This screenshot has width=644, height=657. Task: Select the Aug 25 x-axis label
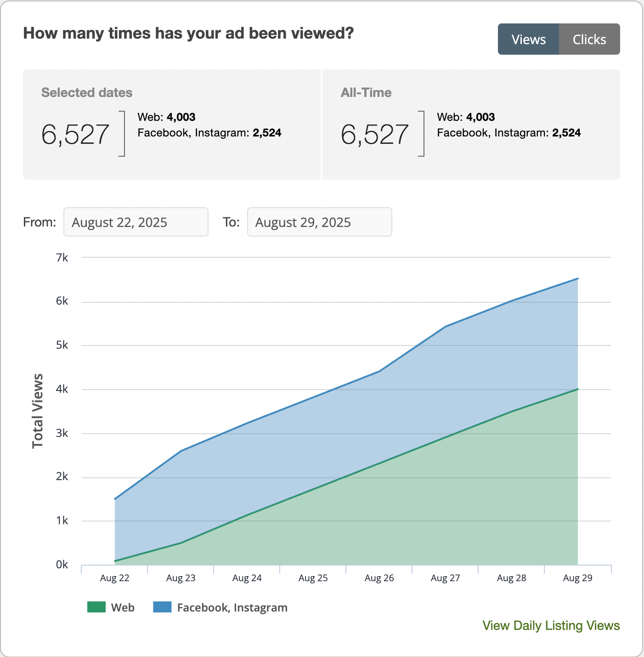(313, 578)
